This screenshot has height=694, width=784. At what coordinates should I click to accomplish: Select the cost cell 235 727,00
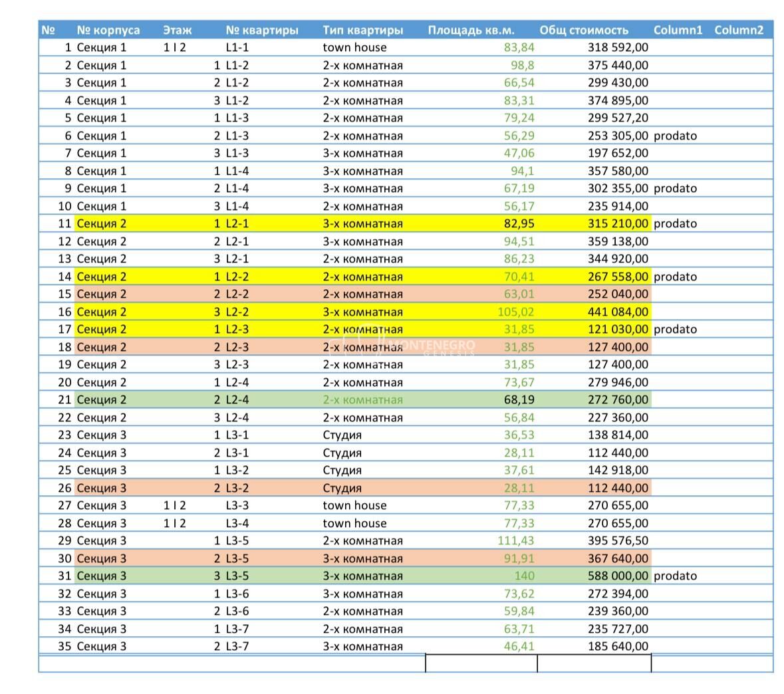point(618,629)
